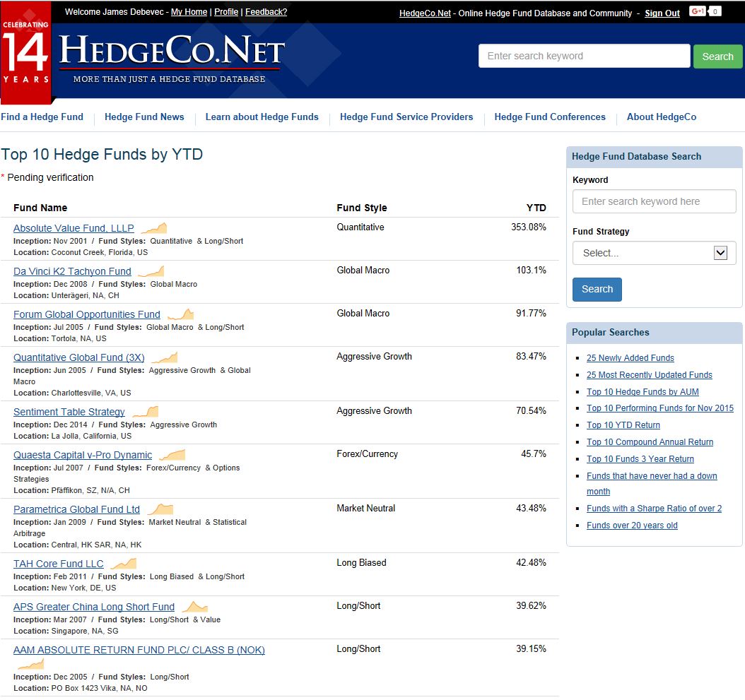Click the HedgeCo.Net site logo
This screenshot has width=745, height=700.
[172, 57]
